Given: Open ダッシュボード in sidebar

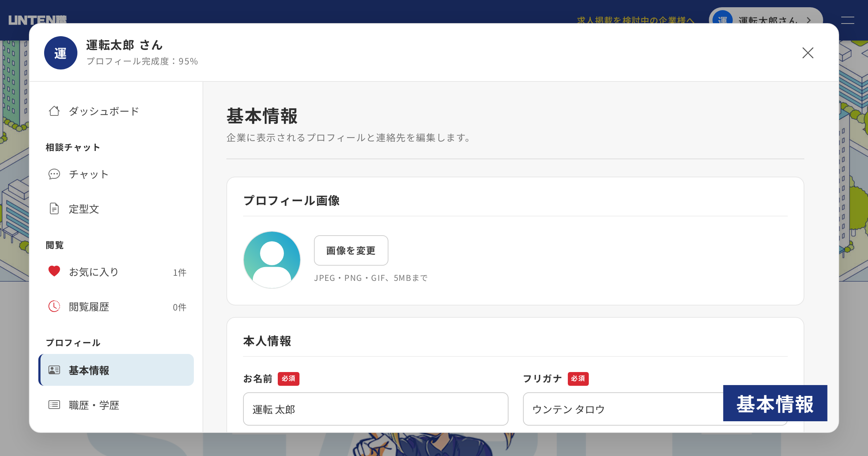Looking at the screenshot, I should point(116,111).
